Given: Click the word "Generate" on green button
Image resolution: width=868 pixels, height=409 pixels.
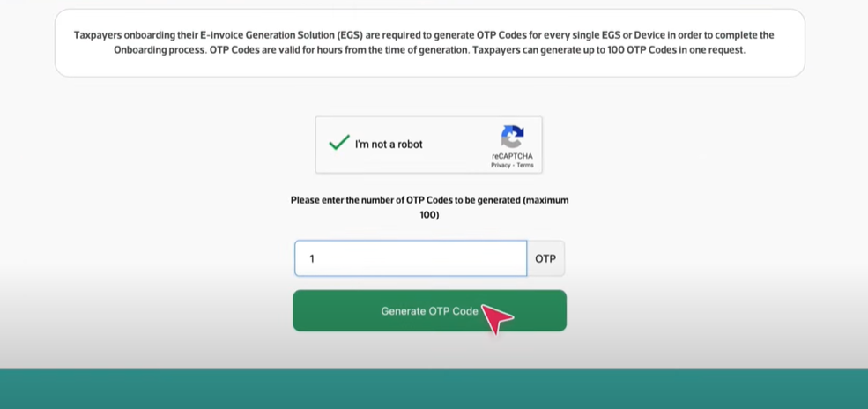Looking at the screenshot, I should pyautogui.click(x=404, y=311).
